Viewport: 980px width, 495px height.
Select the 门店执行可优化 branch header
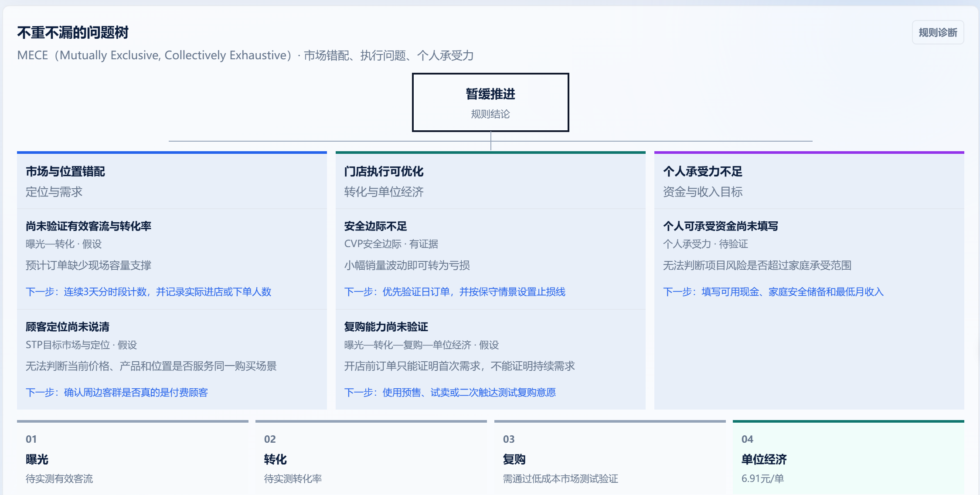coord(490,181)
